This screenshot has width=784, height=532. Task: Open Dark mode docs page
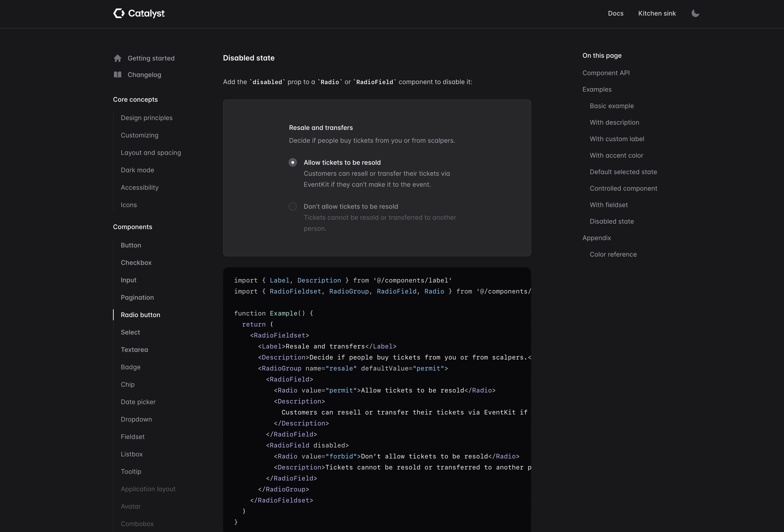[138, 170]
